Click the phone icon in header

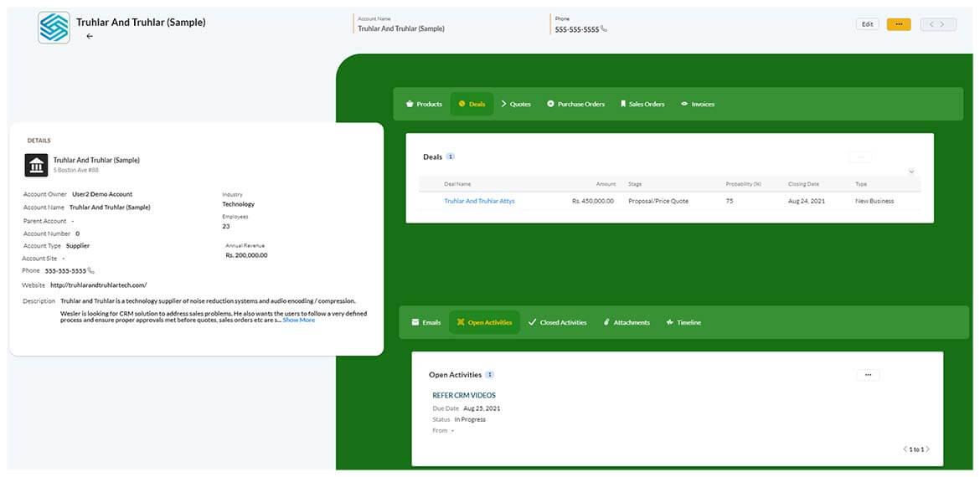click(x=604, y=29)
